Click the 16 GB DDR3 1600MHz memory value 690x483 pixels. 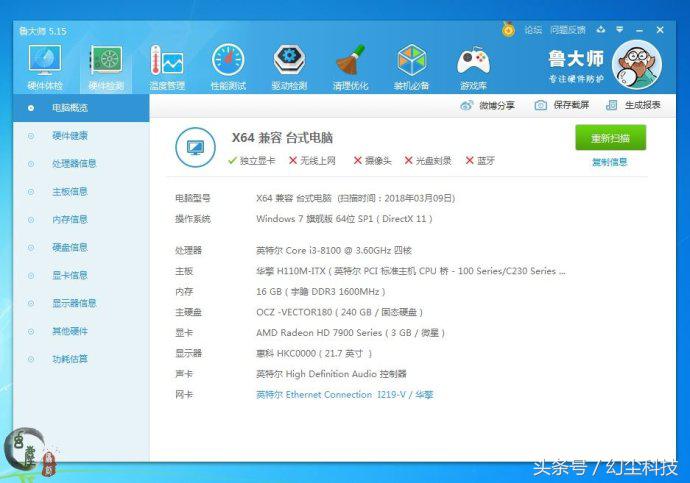point(321,292)
